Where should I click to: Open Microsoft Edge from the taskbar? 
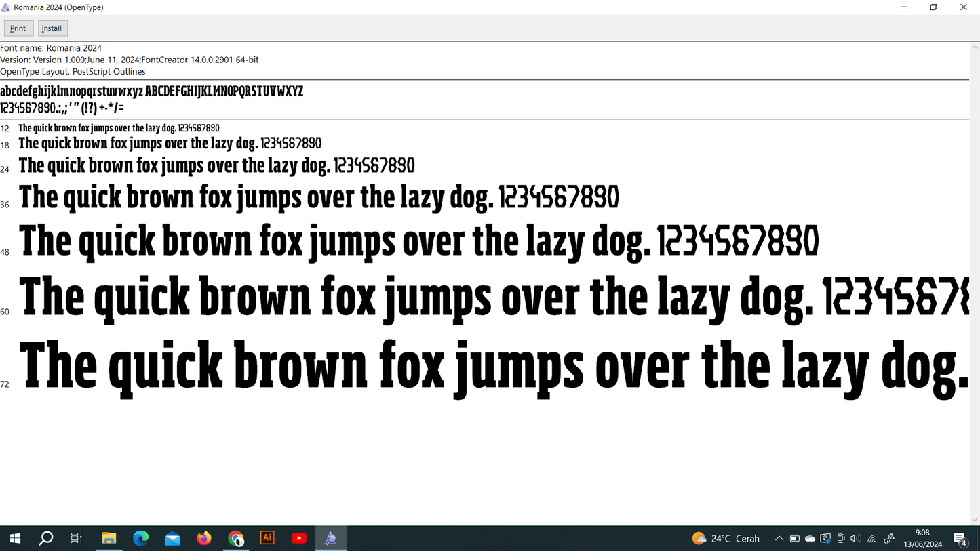(141, 539)
